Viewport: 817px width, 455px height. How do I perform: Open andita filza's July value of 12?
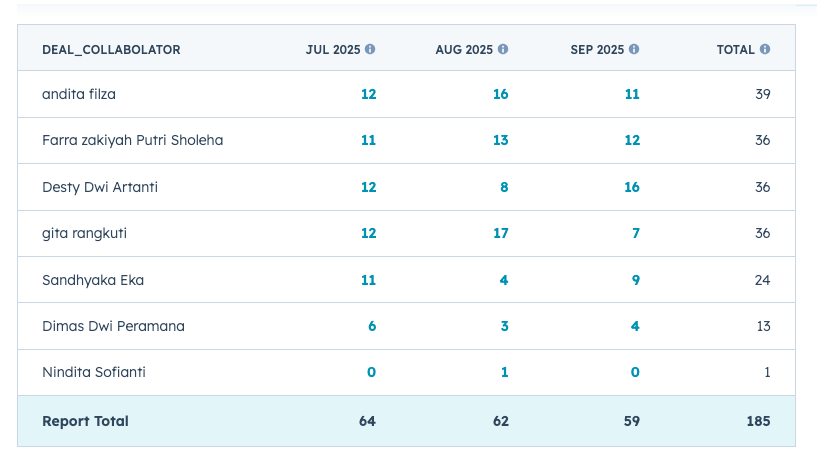[368, 94]
